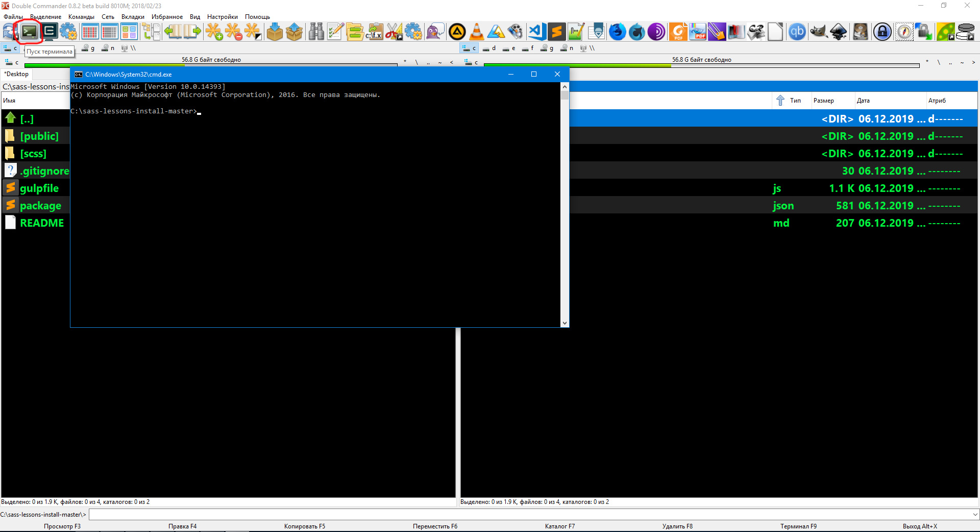Viewport: 980px width, 532px height.
Task: Click the Копировать F5 button
Action: pos(304,526)
